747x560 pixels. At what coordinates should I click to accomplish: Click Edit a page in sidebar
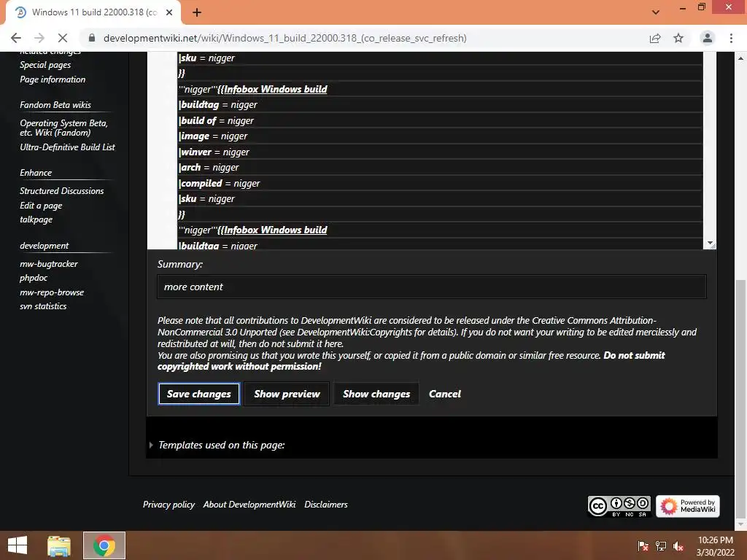41,206
